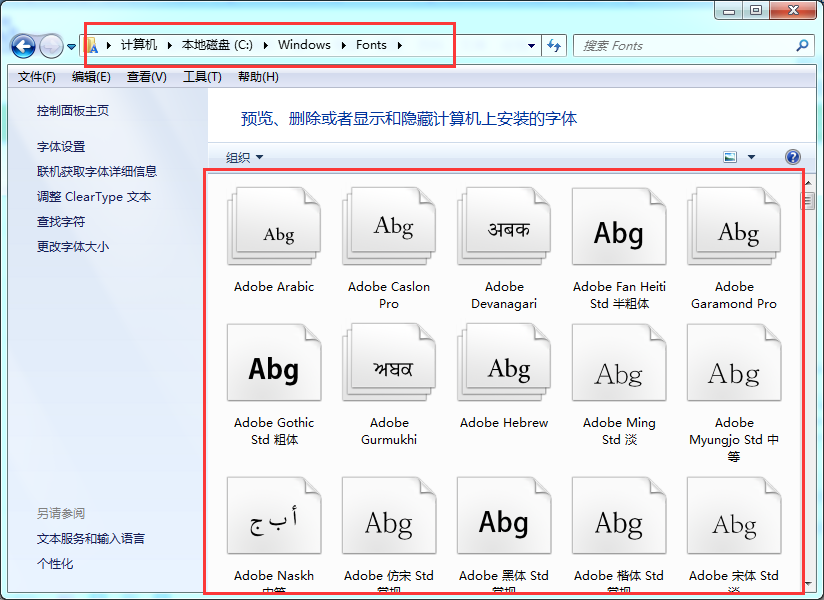The height and width of the screenshot is (600, 824).
Task: Select the Adobe 宋体 Std font icon
Action: 734,515
